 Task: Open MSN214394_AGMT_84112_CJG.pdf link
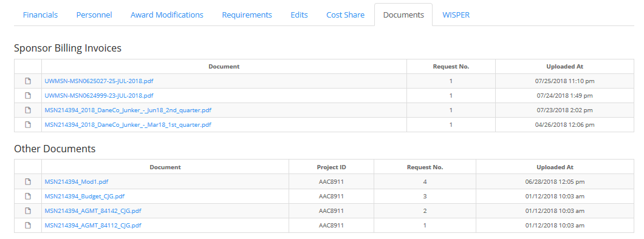[93, 226]
